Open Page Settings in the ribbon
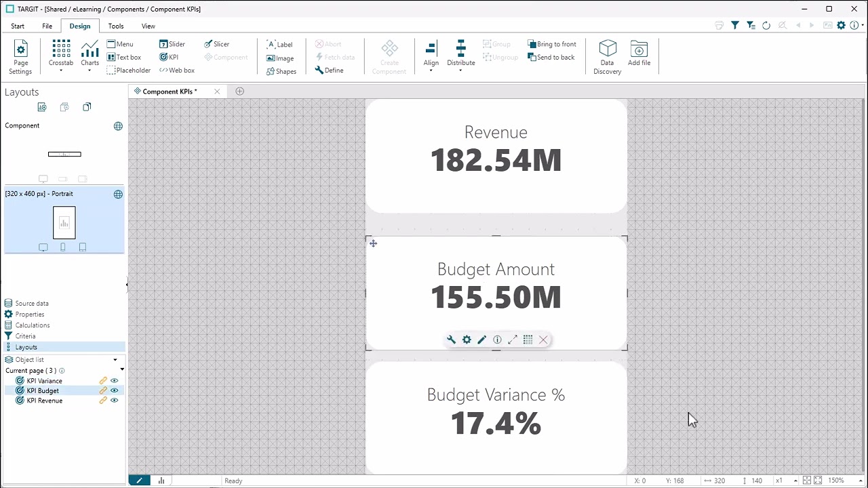This screenshot has width=868, height=488. 20,57
